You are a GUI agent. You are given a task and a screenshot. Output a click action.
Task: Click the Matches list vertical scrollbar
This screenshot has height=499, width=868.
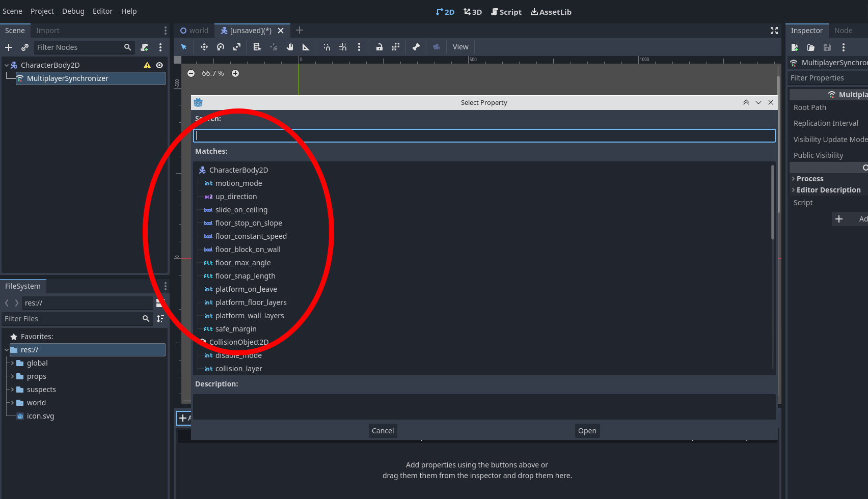point(773,202)
